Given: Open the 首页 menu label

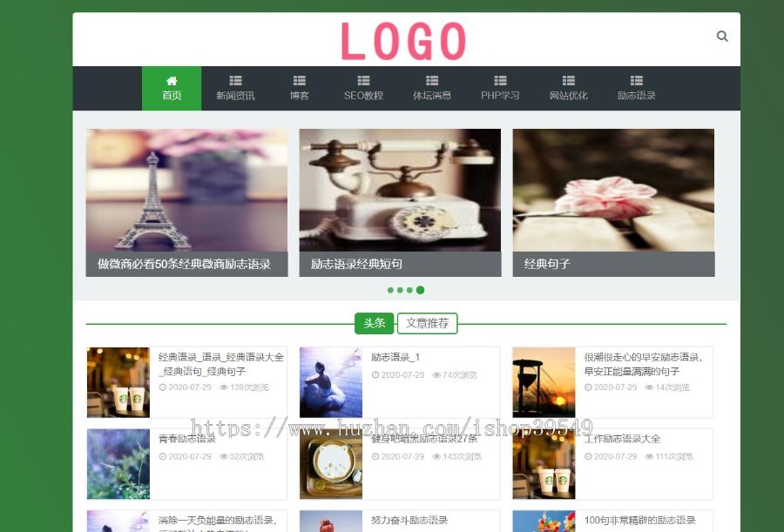Looking at the screenshot, I should 172,96.
